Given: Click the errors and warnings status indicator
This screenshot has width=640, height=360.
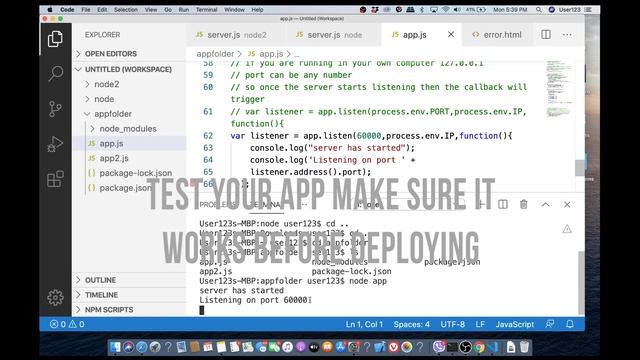Looking at the screenshot, I should tap(67, 324).
